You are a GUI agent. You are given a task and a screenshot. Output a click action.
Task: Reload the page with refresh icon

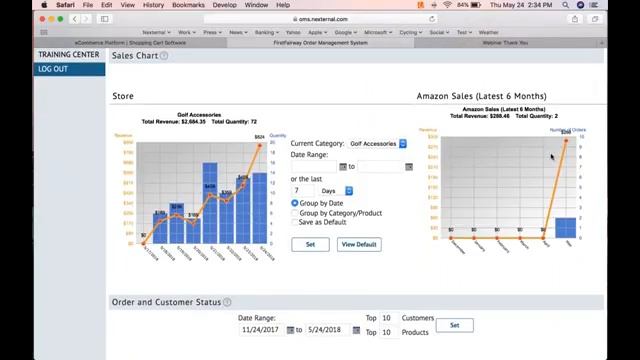click(432, 19)
